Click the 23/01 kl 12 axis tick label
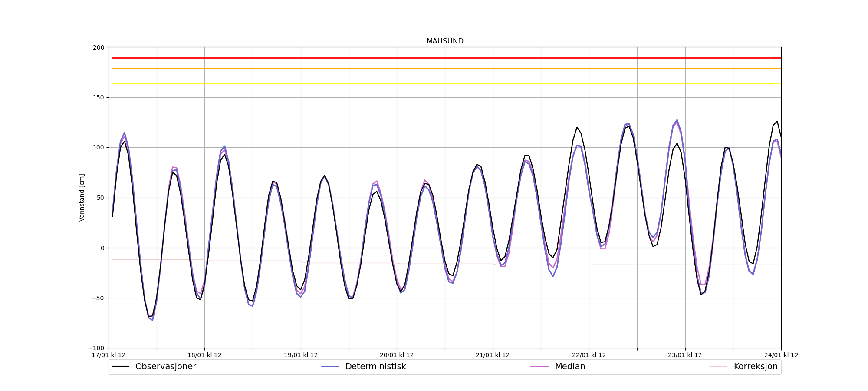The height and width of the screenshot is (391, 868). click(x=685, y=355)
